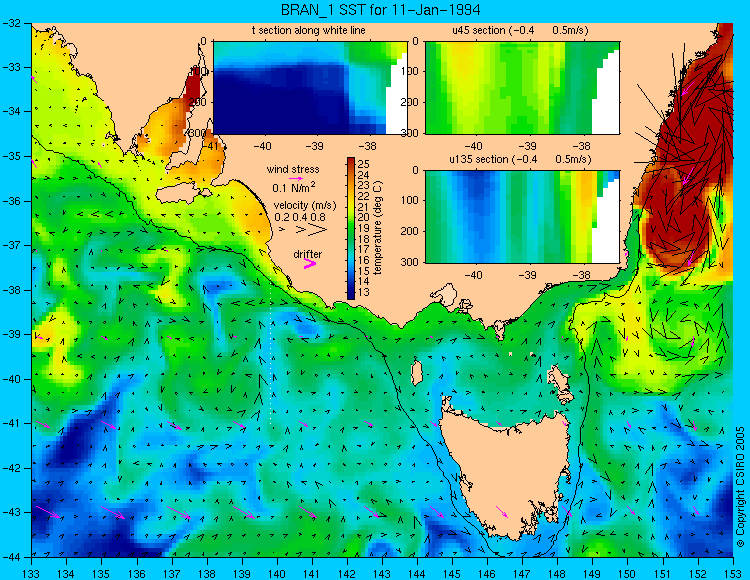Viewport: 750px width, 580px height.
Task: Click the "wind stress" legend label
Action: coord(293,169)
